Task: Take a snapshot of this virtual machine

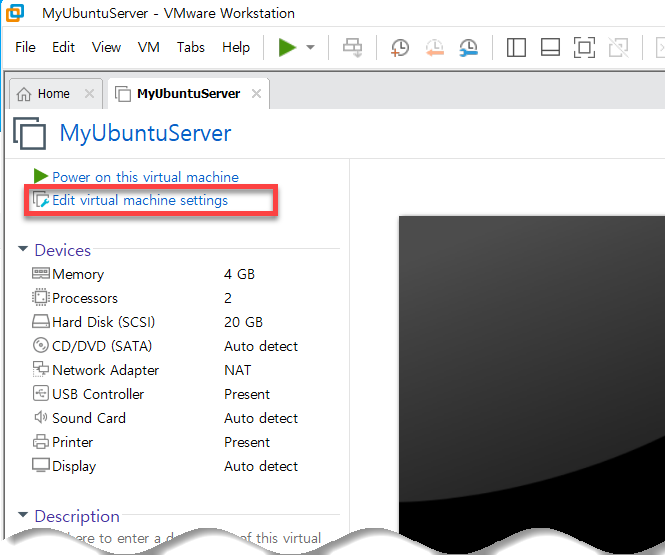Action: coord(400,47)
